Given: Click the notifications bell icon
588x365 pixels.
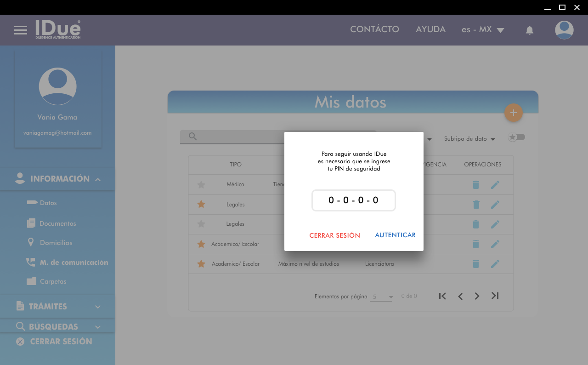Looking at the screenshot, I should [x=529, y=30].
